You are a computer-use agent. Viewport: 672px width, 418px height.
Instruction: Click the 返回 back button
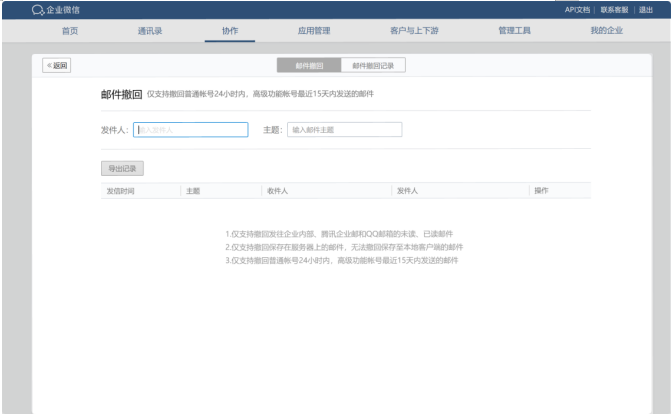(x=56, y=65)
